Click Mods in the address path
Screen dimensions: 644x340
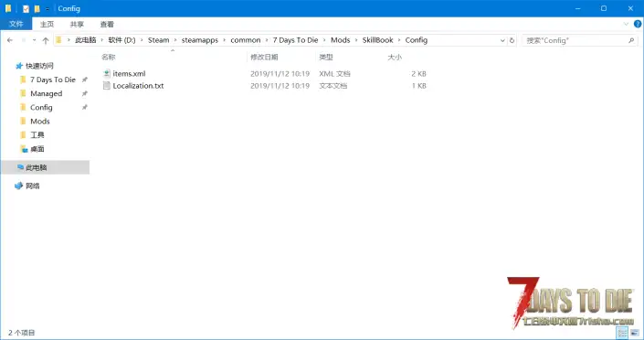(x=341, y=40)
